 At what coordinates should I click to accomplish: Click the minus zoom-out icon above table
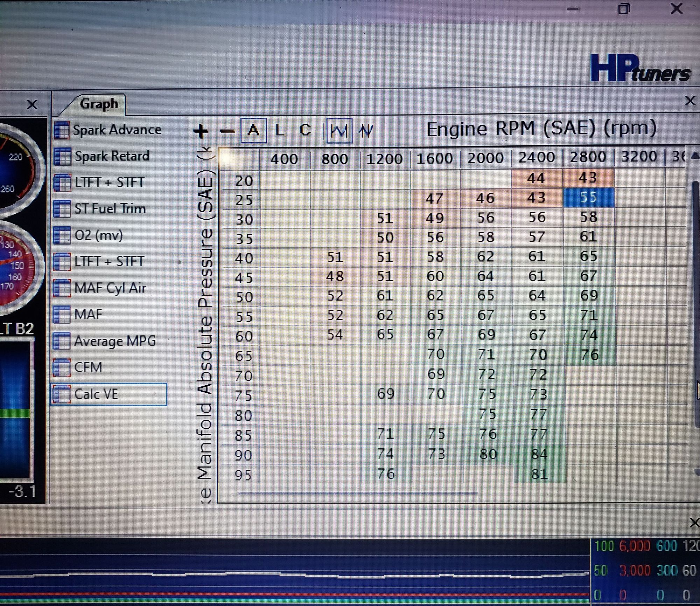pos(227,131)
